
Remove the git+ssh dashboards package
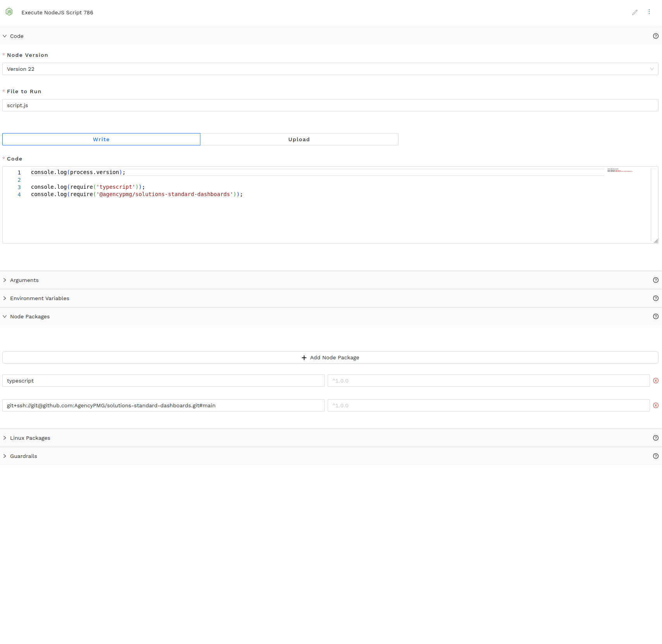click(655, 405)
